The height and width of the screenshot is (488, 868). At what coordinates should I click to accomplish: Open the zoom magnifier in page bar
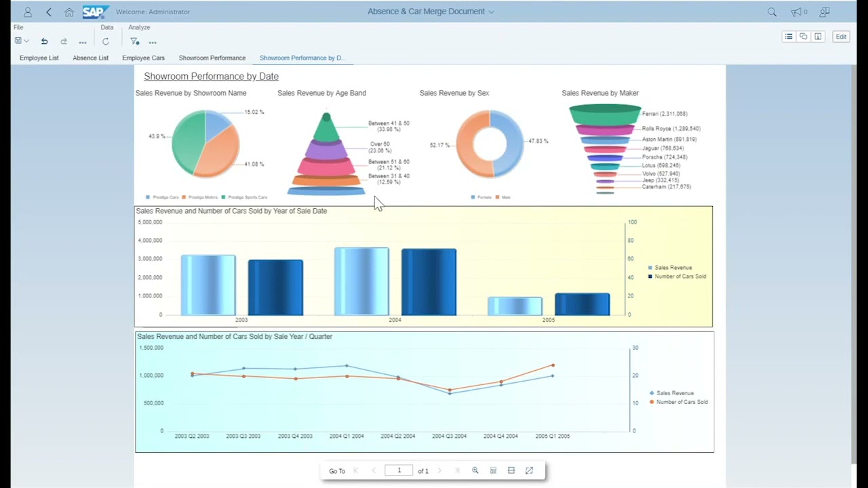(475, 470)
